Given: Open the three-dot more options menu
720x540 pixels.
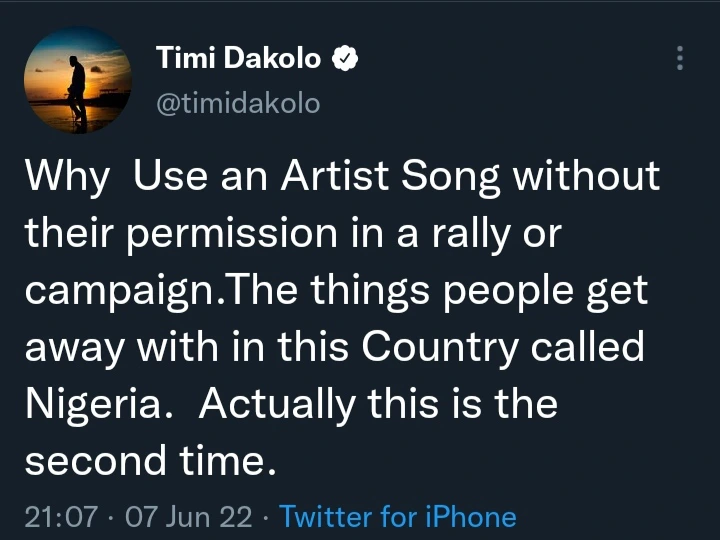Looking at the screenshot, I should [x=680, y=58].
